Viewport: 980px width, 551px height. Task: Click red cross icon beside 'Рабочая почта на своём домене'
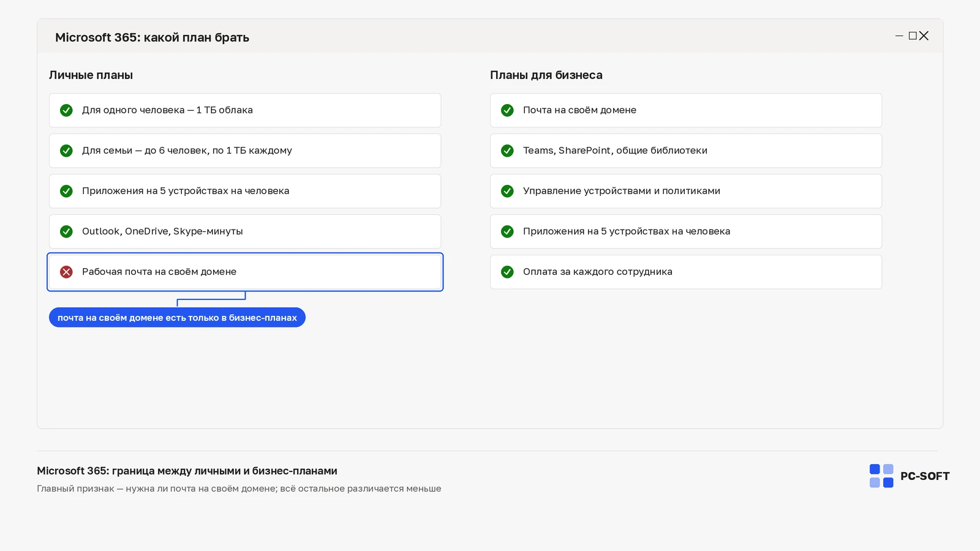tap(66, 272)
